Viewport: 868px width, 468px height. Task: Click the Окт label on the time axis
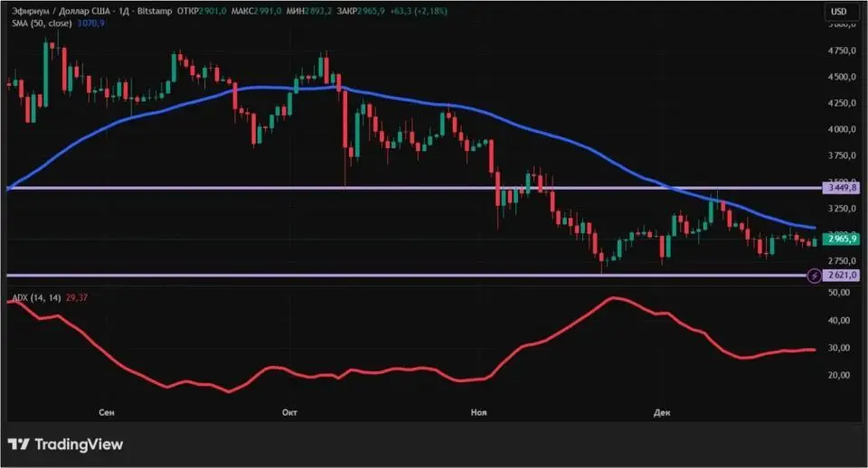point(290,412)
